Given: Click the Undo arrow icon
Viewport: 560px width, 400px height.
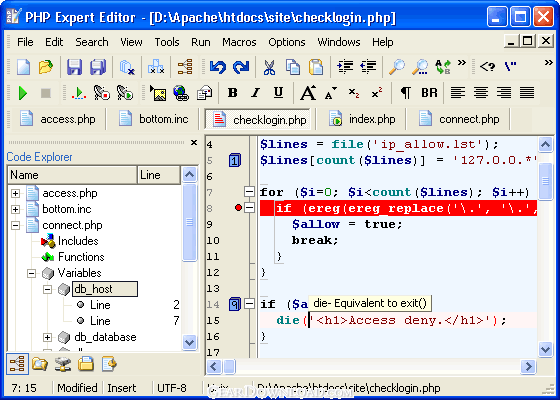Looking at the screenshot, I should click(x=218, y=67).
